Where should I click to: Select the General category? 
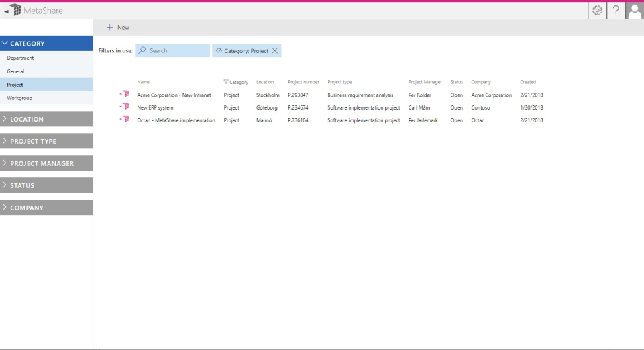(46, 71)
